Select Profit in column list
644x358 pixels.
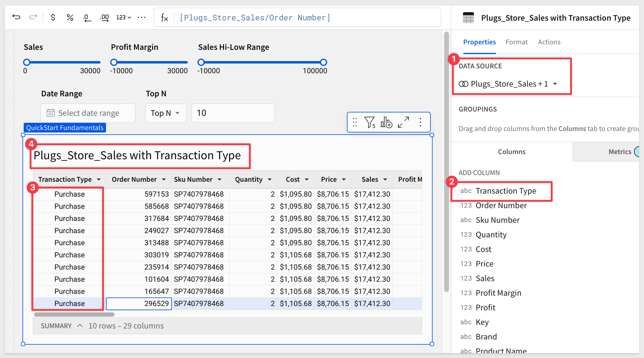[485, 308]
